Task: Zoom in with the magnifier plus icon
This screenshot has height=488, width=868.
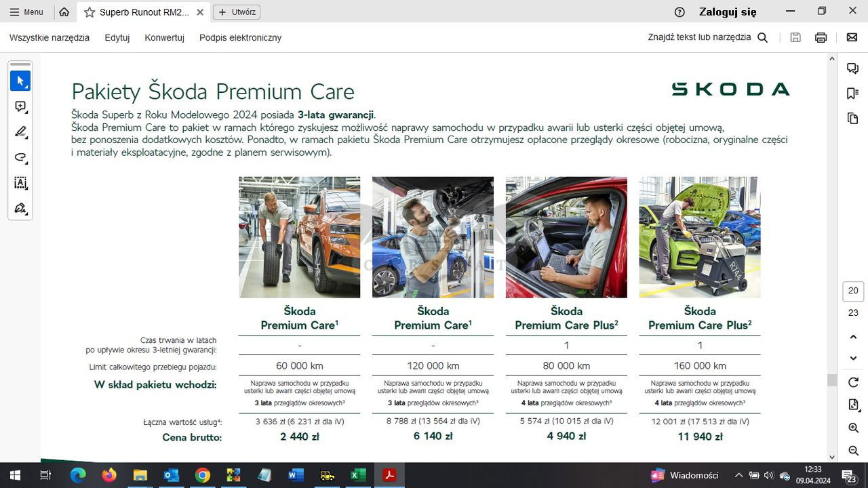Action: tap(853, 428)
